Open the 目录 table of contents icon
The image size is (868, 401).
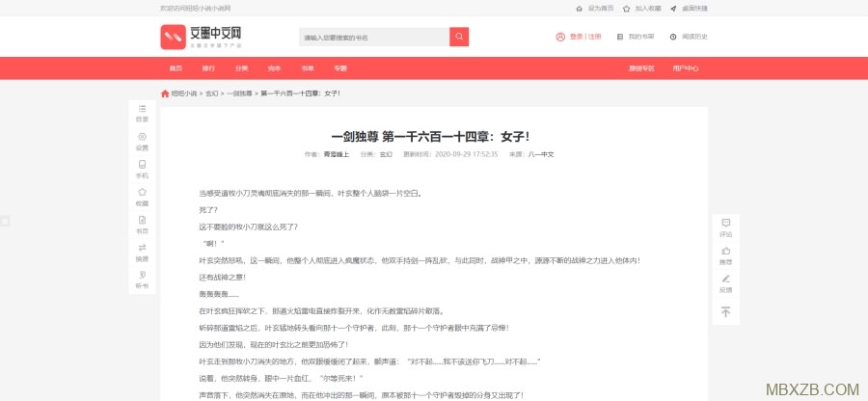pos(143,109)
